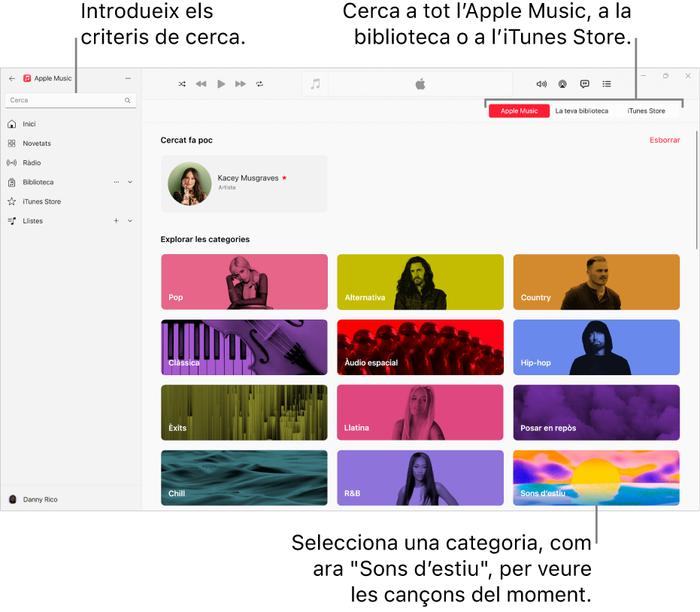Viewport: 700px width, 612px height.
Task: Expand the Llistes section
Action: [x=129, y=220]
